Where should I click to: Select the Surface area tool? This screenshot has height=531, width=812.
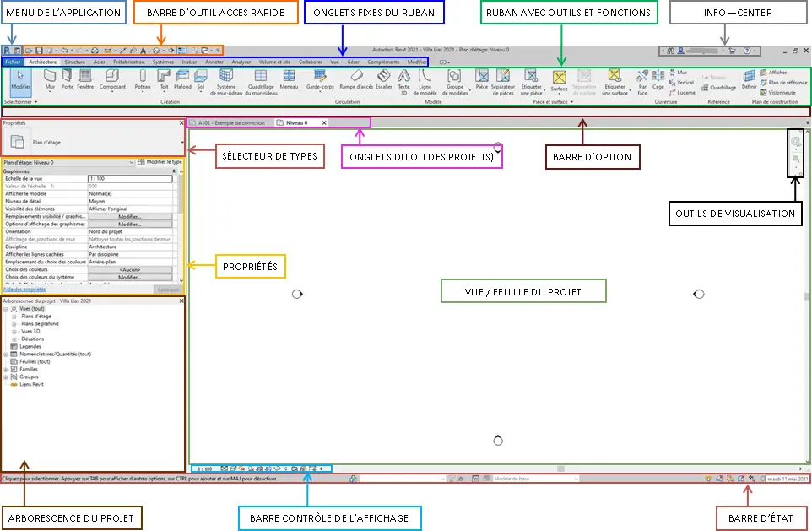pyautogui.click(x=559, y=81)
